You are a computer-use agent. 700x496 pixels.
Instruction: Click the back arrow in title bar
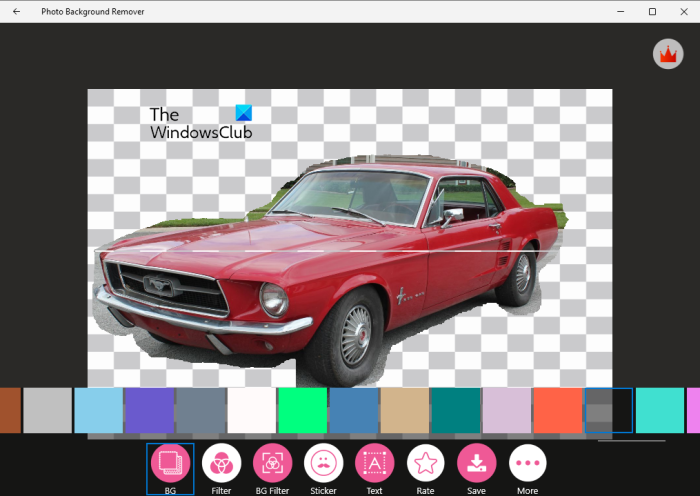click(x=17, y=12)
